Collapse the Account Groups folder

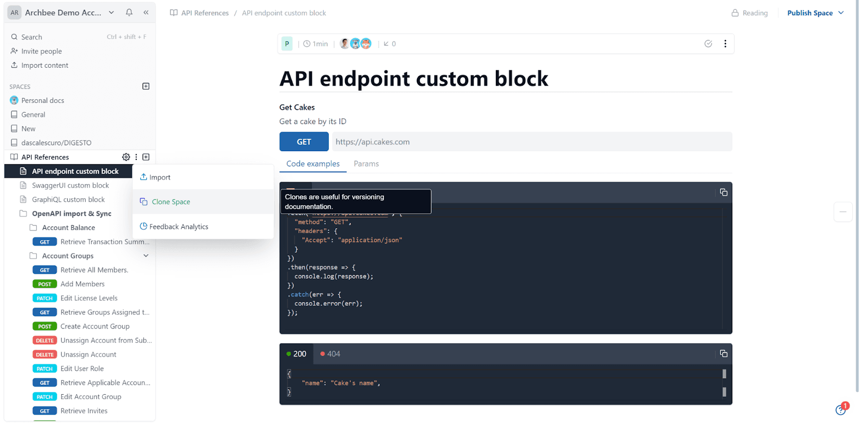pos(146,256)
